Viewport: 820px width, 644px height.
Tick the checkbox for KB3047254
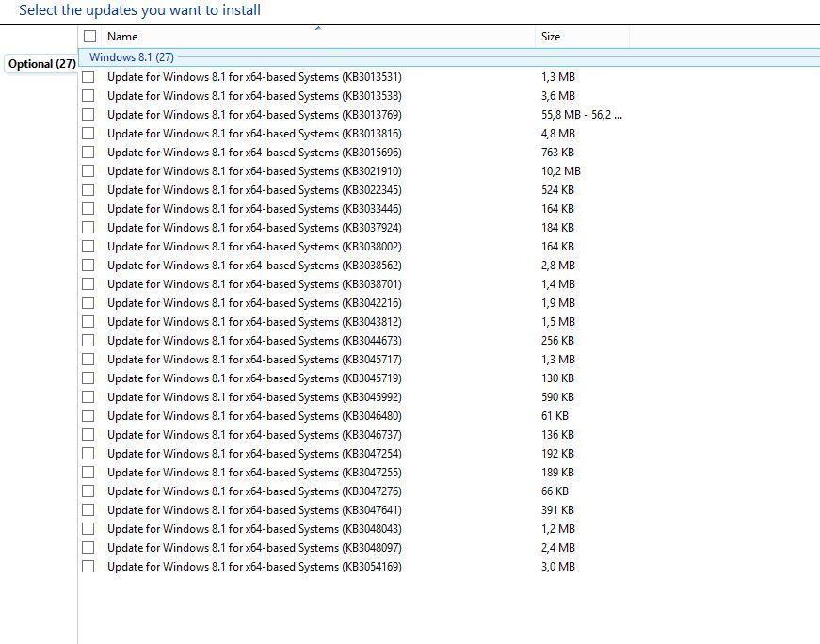coord(88,454)
